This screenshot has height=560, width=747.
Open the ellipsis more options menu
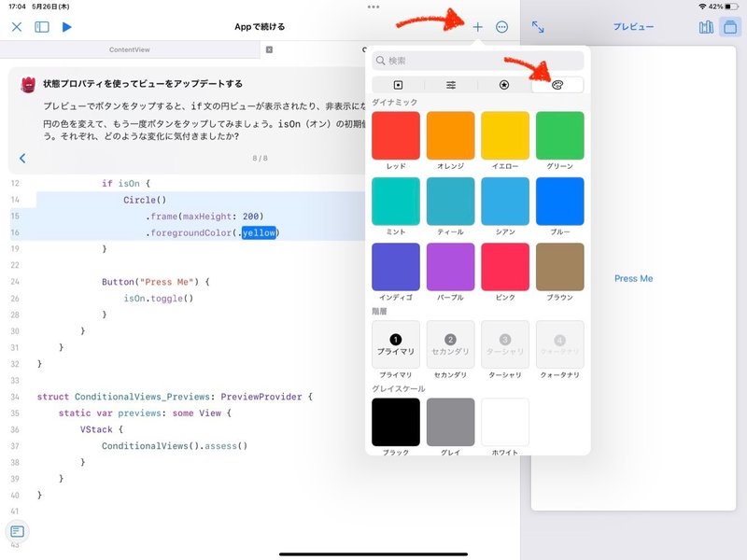point(501,27)
